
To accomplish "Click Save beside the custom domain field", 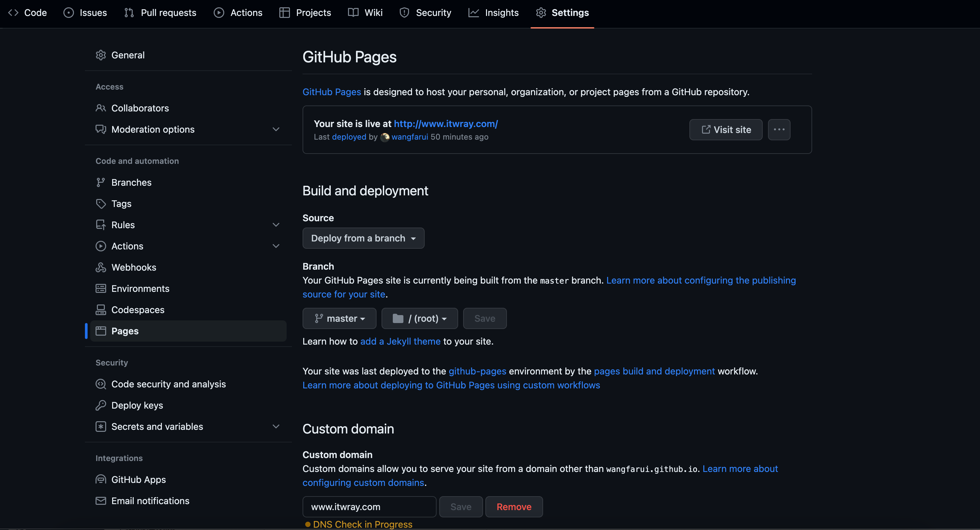I will pos(461,507).
